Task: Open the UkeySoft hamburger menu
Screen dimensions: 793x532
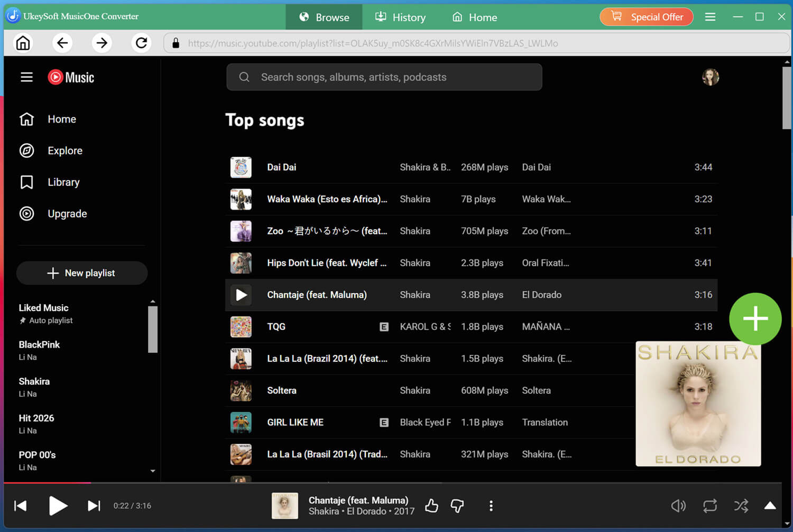Action: (710, 17)
